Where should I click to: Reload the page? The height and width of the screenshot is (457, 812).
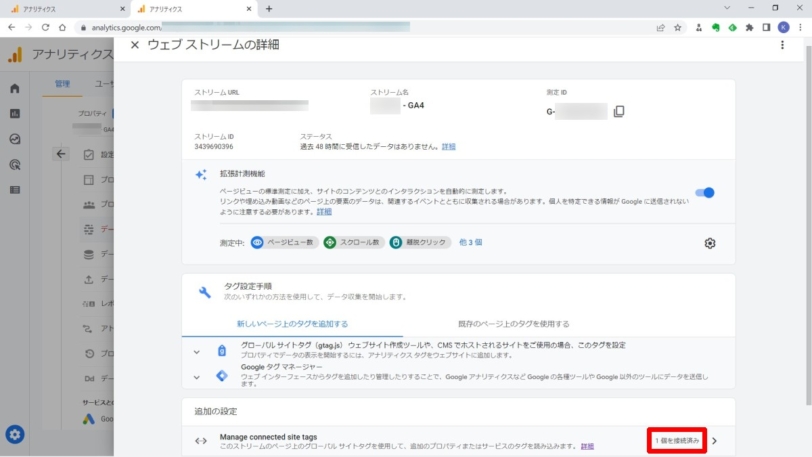46,27
